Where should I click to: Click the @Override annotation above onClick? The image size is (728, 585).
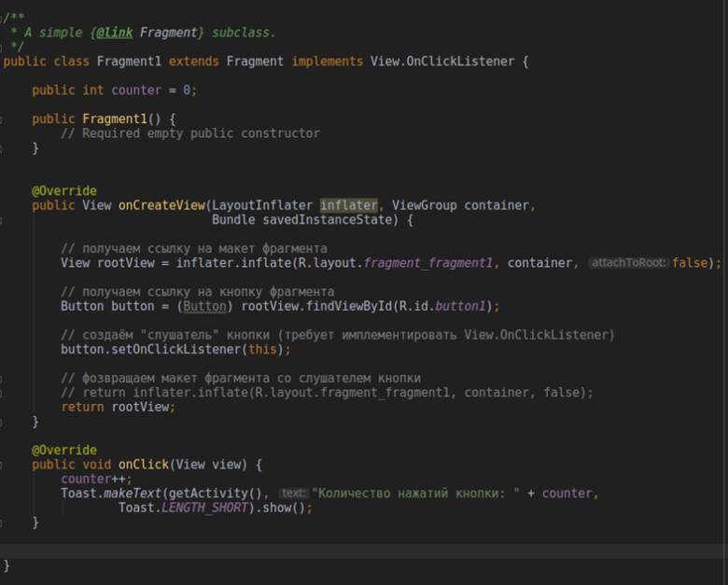pos(64,450)
